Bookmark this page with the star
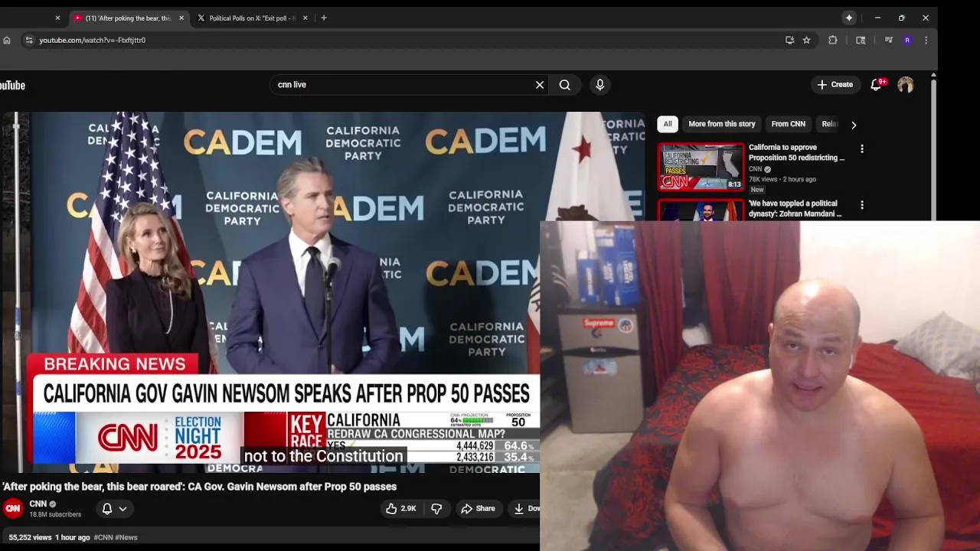The height and width of the screenshot is (551, 980). pyautogui.click(x=806, y=40)
